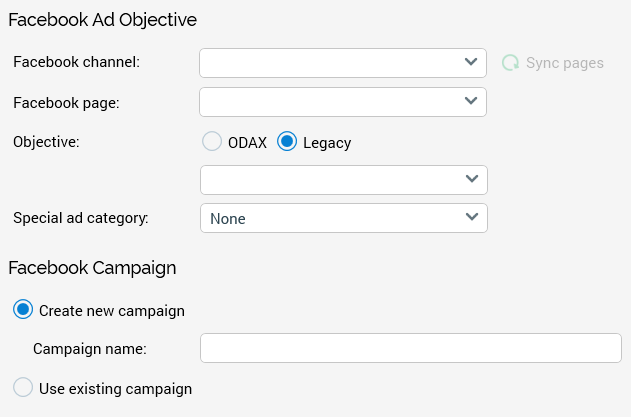This screenshot has width=631, height=417.
Task: Select the ODAX objective radio button
Action: pyautogui.click(x=211, y=142)
